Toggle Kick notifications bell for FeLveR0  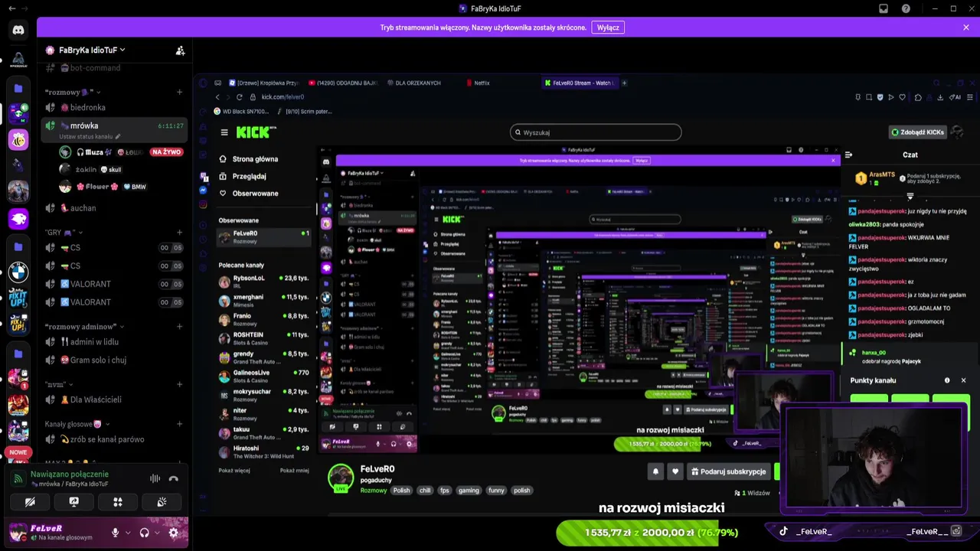pos(655,471)
